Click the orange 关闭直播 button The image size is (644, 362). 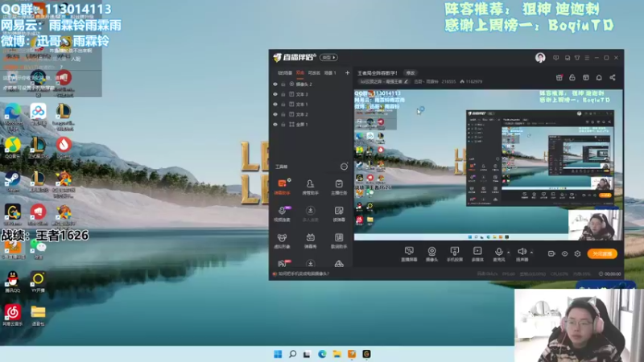coord(602,253)
